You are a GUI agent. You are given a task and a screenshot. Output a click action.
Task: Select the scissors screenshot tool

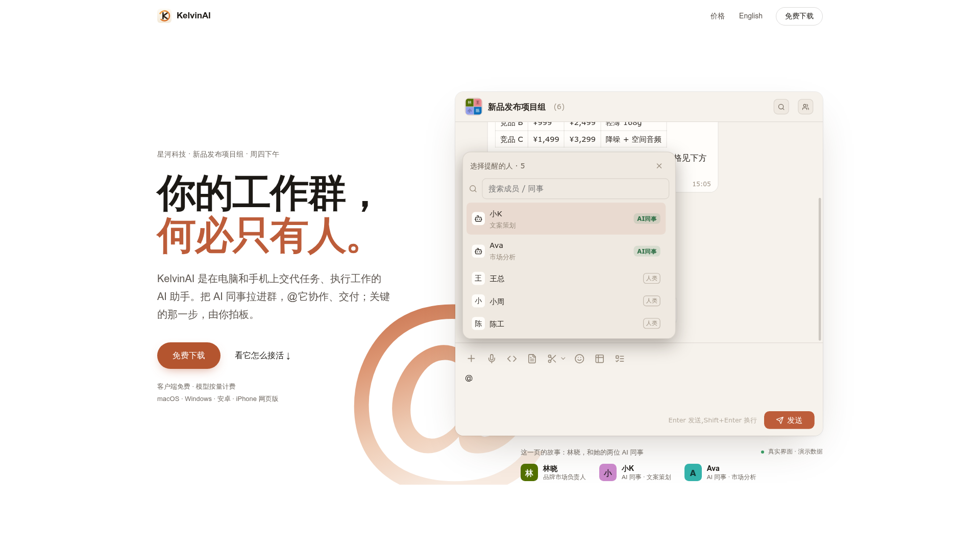coord(552,359)
